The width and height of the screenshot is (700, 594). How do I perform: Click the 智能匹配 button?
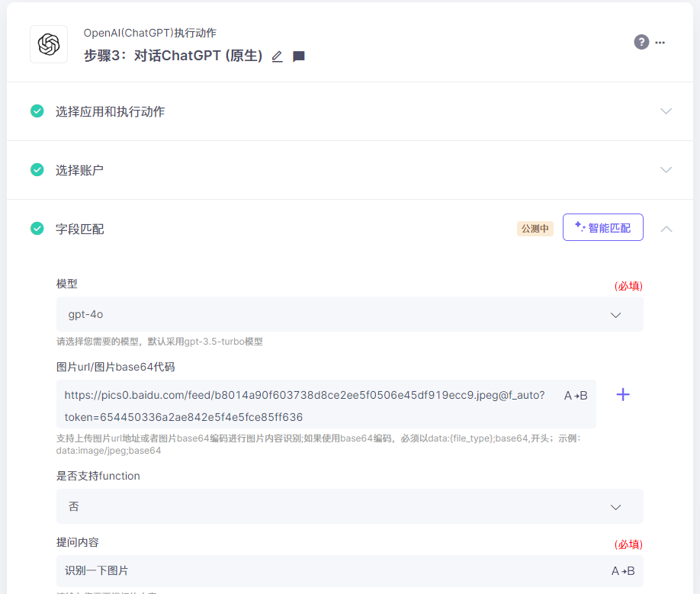pyautogui.click(x=602, y=227)
